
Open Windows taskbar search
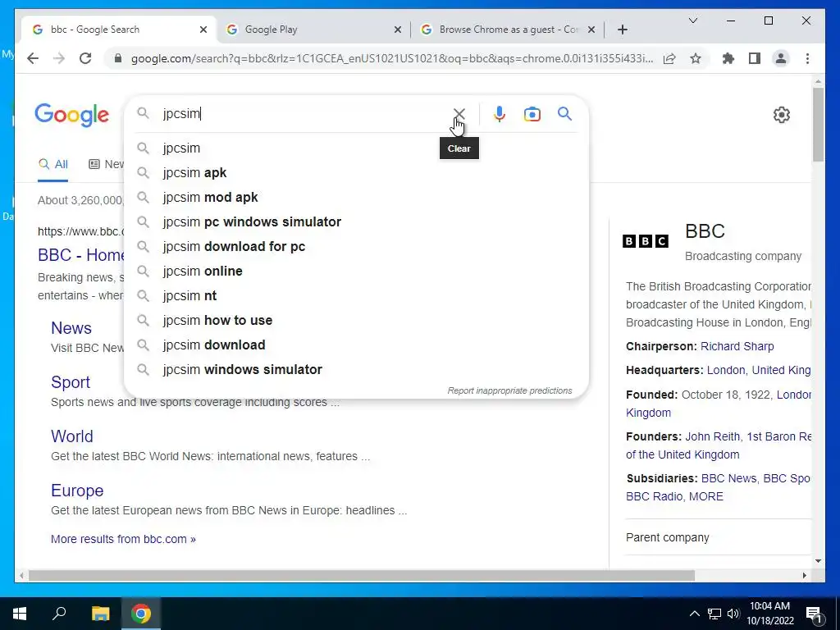pyautogui.click(x=59, y=614)
